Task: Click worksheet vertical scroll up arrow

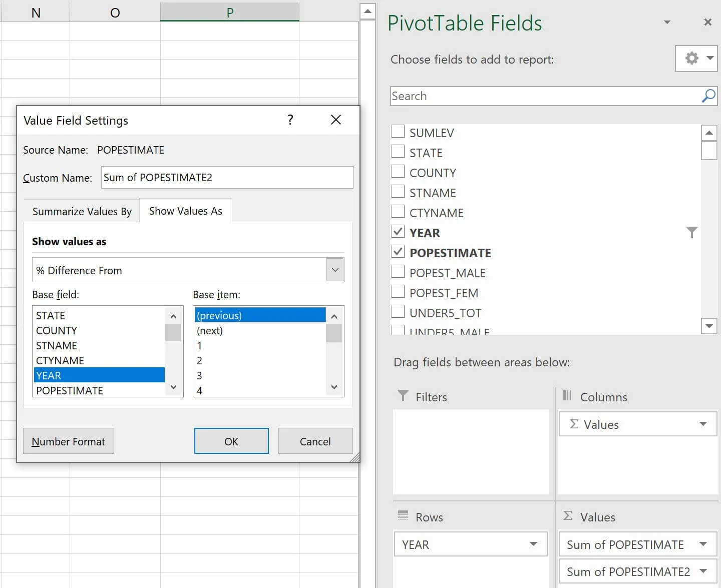Action: (368, 12)
